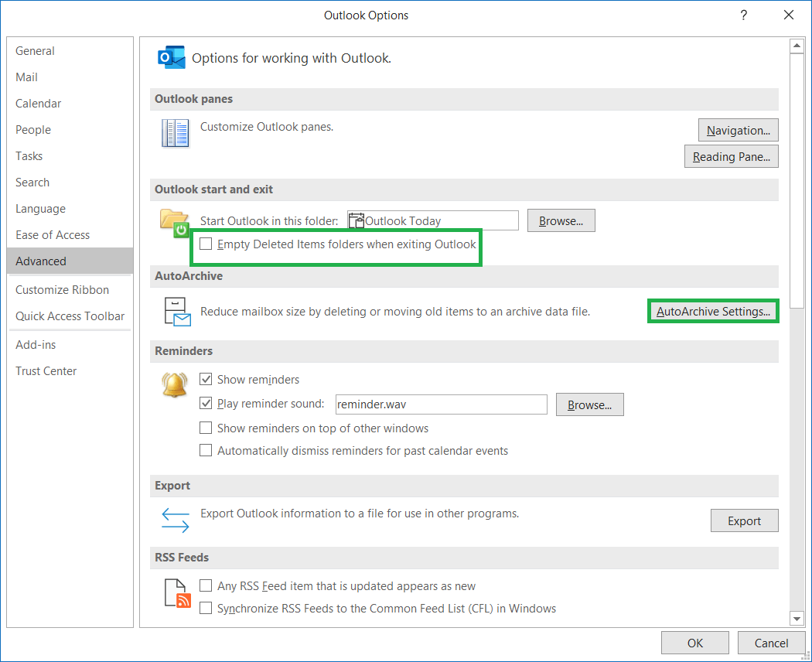
Task: Click the RSS Feeds document icon
Action: [177, 593]
